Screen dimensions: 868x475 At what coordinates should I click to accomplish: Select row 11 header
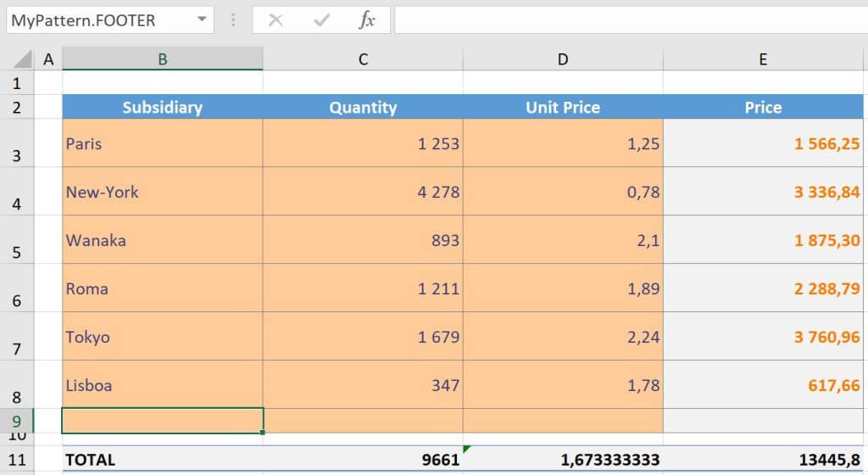pos(17,460)
